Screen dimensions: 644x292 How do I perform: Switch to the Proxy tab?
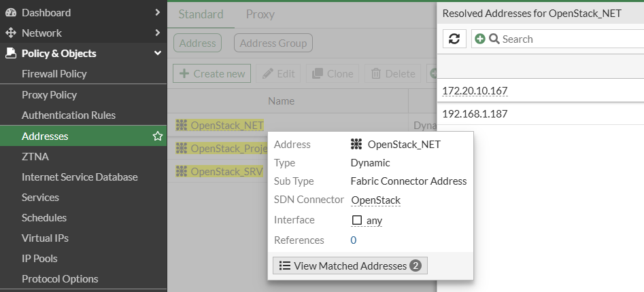(260, 14)
